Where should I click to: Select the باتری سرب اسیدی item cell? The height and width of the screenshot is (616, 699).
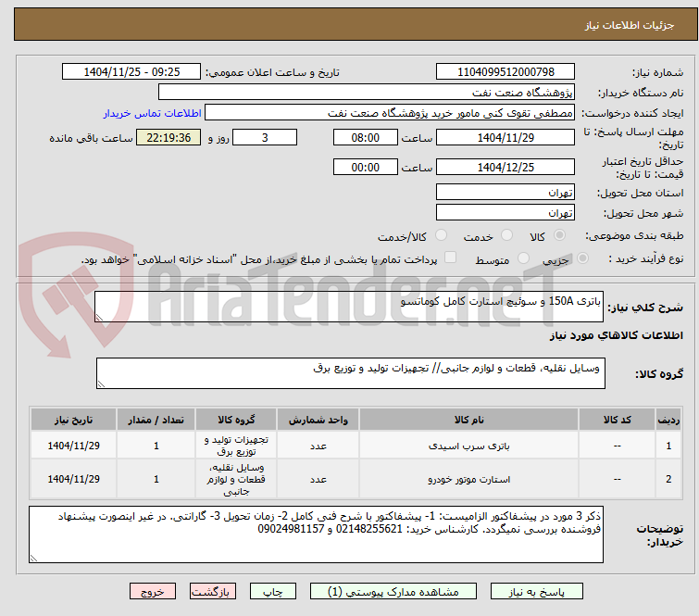click(469, 446)
